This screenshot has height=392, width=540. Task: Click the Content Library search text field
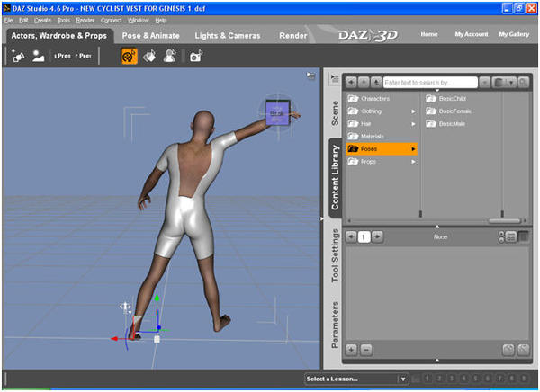point(430,83)
